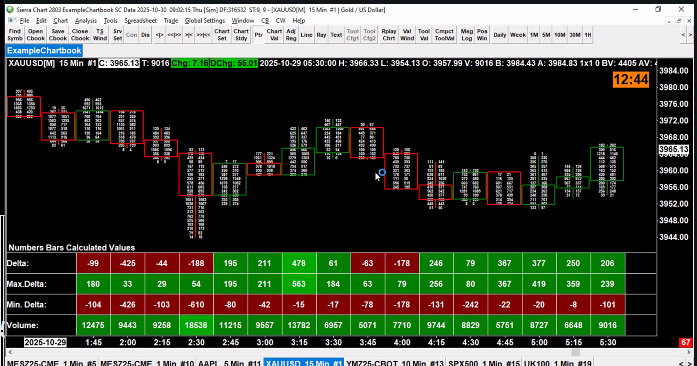Toggle the Dis disconnect button

click(145, 35)
